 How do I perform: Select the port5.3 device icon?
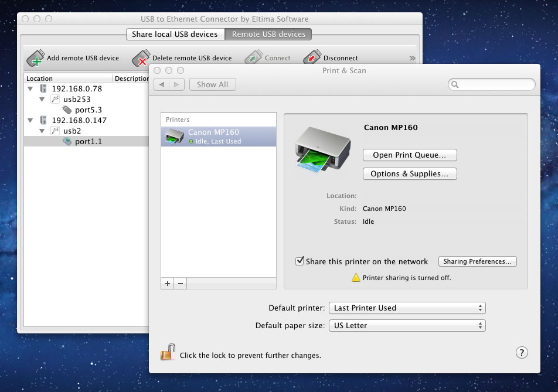(x=67, y=110)
